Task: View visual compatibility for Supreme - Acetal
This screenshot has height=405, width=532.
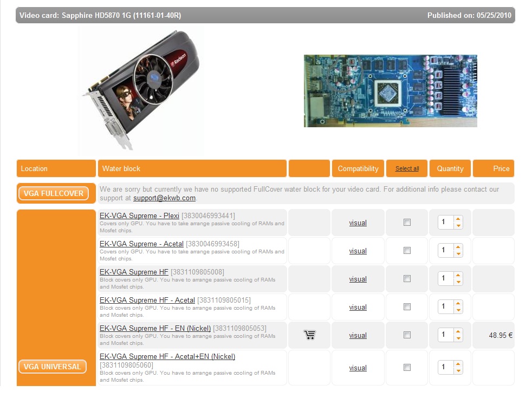Action: tap(358, 251)
